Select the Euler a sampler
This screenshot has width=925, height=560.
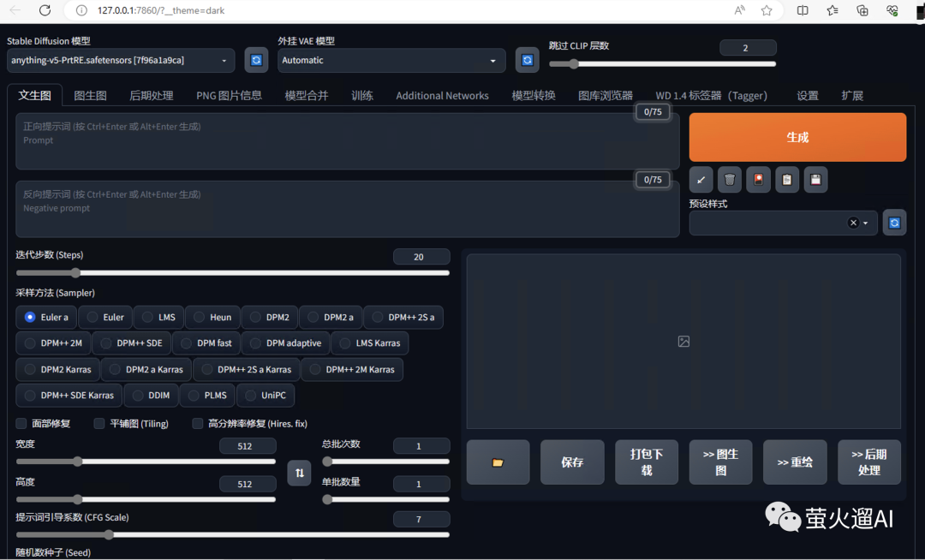[46, 317]
